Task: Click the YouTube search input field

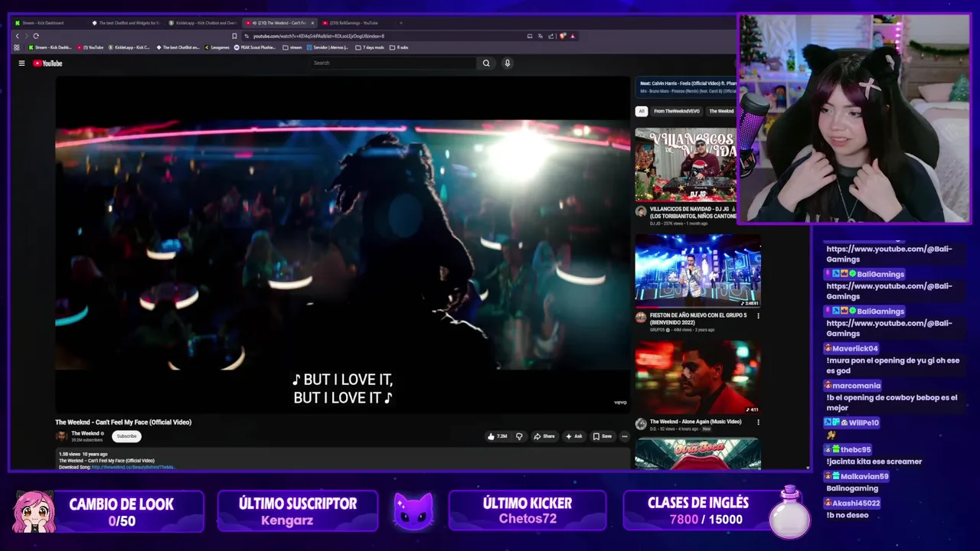Action: pos(394,64)
